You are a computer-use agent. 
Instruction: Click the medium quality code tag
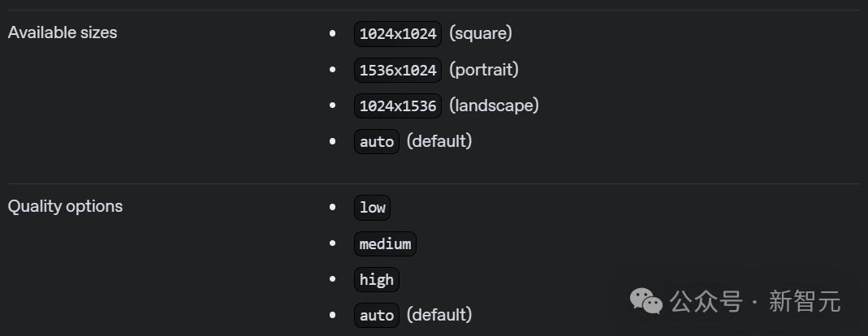click(x=385, y=243)
